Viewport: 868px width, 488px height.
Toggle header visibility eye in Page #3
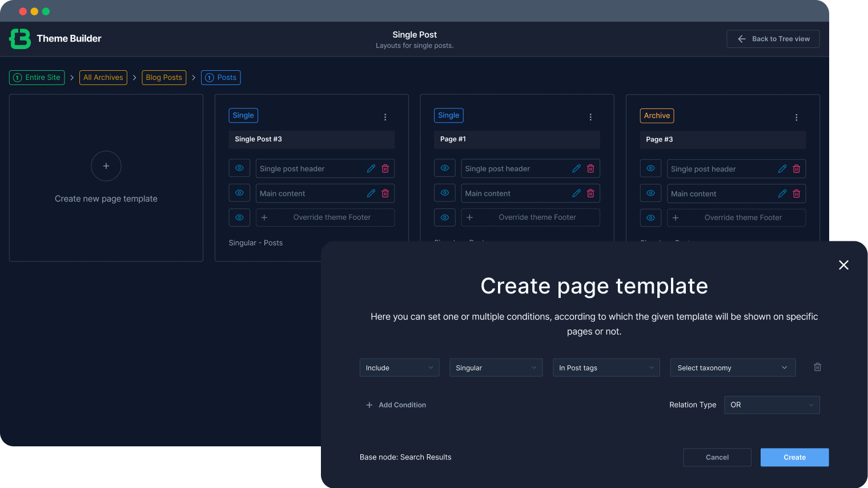pos(650,168)
